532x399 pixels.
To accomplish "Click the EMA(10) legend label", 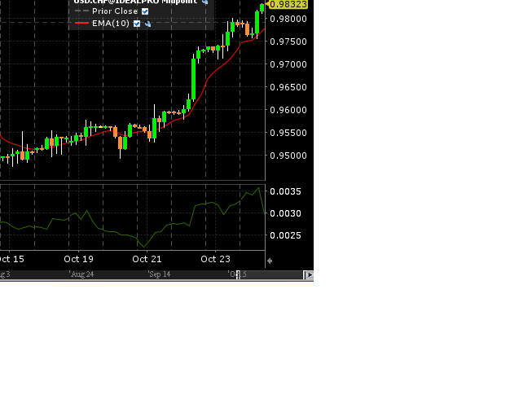I will click(111, 24).
